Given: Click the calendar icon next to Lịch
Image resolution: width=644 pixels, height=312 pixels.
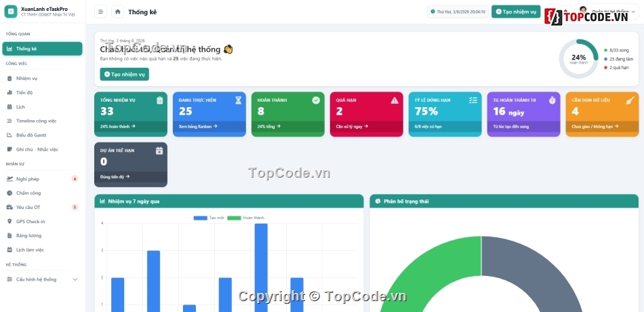Looking at the screenshot, I should tap(10, 107).
